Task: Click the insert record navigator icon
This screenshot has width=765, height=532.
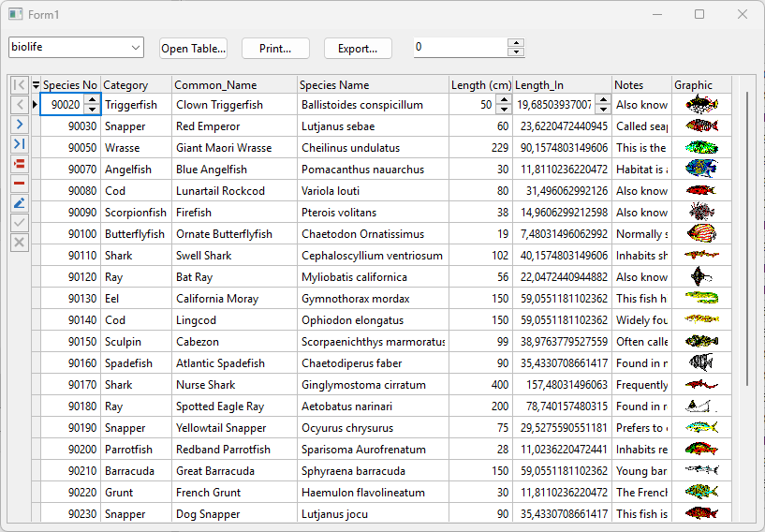Action: [x=20, y=163]
